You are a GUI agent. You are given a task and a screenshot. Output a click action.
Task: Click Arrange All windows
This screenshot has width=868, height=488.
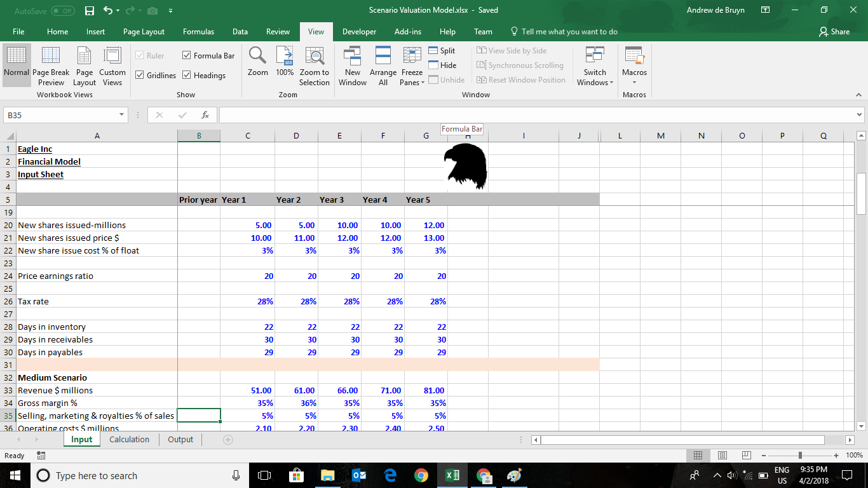coord(383,66)
